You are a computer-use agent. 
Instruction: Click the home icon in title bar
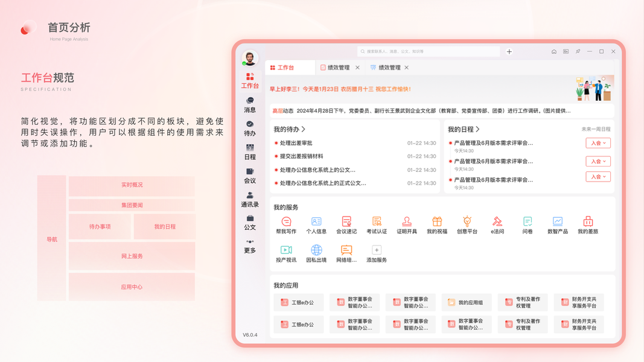click(x=554, y=51)
